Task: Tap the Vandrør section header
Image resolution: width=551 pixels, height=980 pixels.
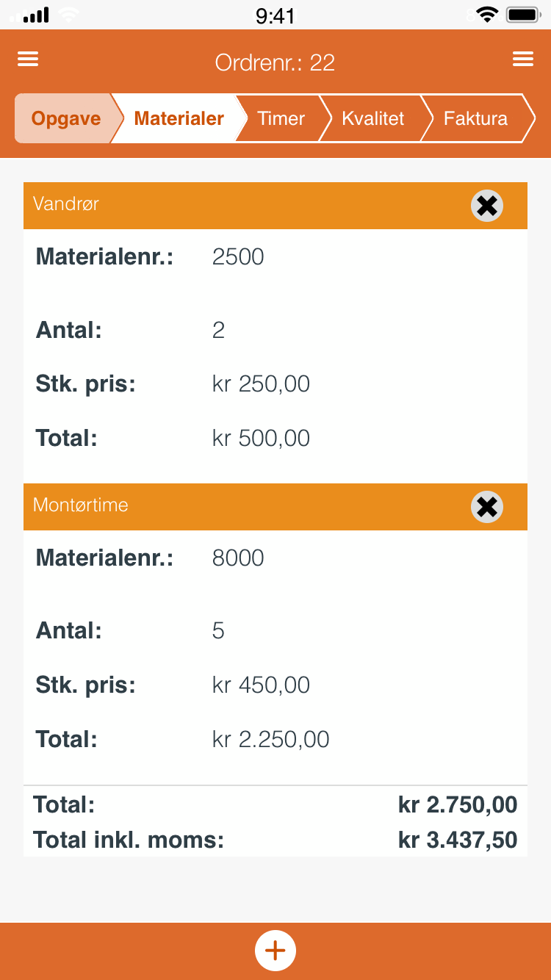Action: point(220,205)
